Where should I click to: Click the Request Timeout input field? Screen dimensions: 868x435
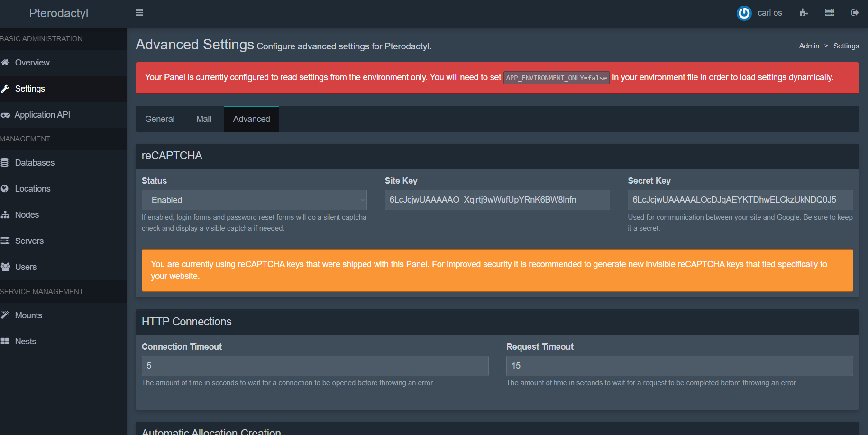tap(680, 366)
